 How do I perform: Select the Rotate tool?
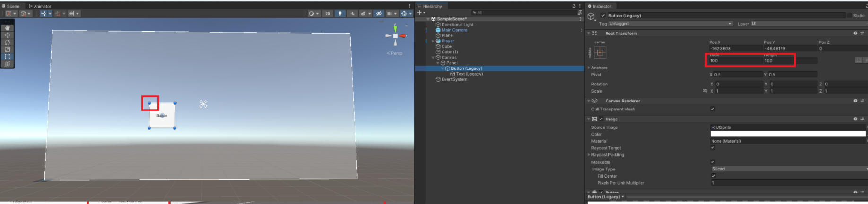point(7,42)
